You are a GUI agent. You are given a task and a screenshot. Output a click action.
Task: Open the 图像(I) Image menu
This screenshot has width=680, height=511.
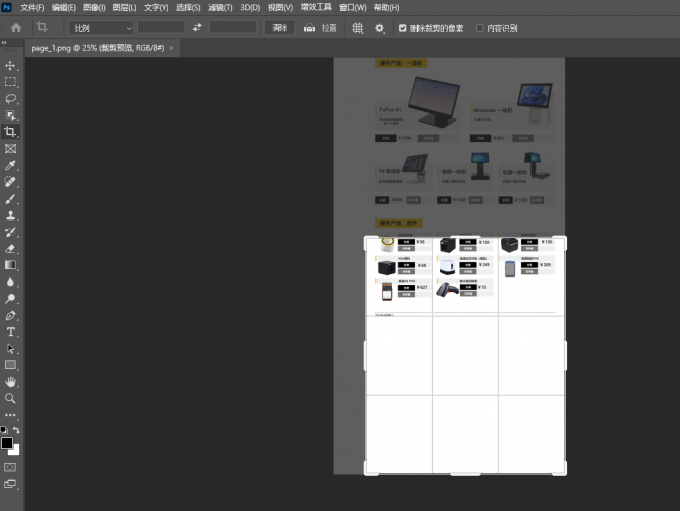click(94, 7)
